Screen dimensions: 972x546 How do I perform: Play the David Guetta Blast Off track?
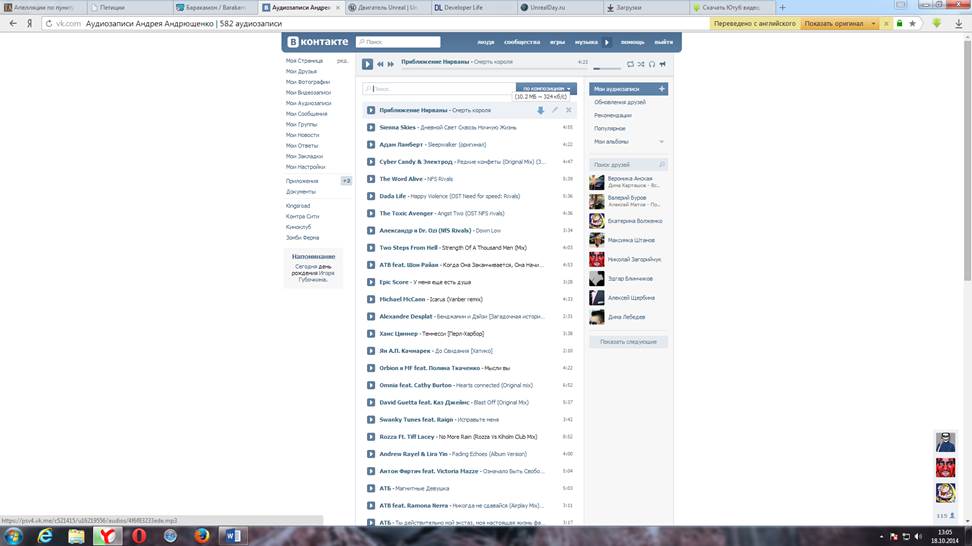click(371, 402)
